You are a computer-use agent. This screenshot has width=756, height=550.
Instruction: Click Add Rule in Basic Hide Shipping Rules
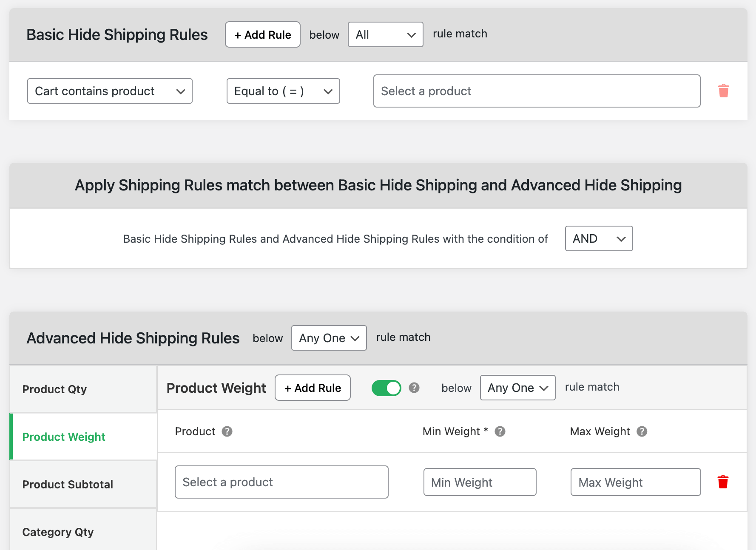(x=263, y=34)
